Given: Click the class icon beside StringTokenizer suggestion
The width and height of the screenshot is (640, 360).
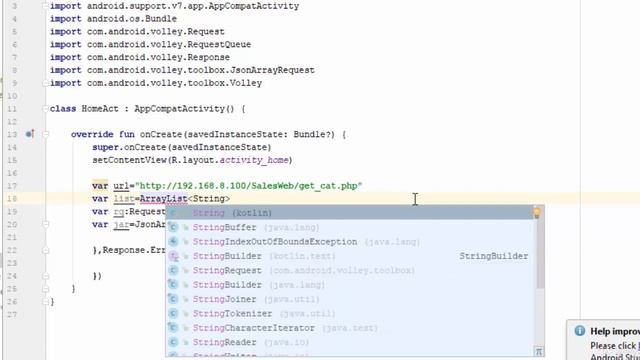Looking at the screenshot, I should coord(173,313).
